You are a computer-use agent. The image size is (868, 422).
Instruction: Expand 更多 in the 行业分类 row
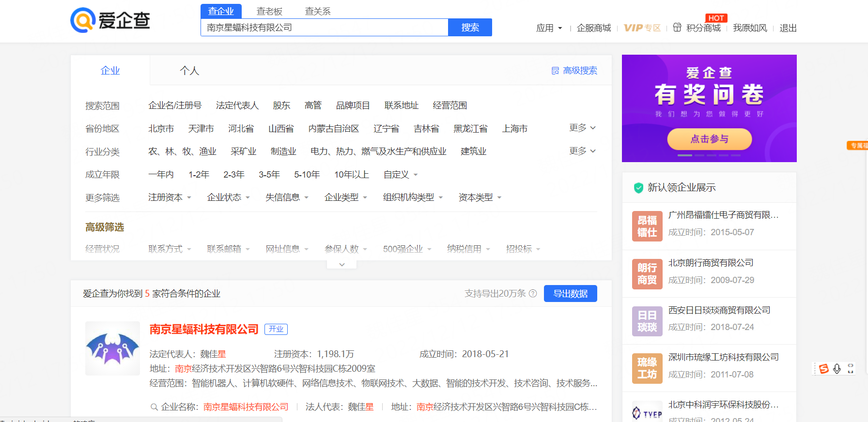582,151
